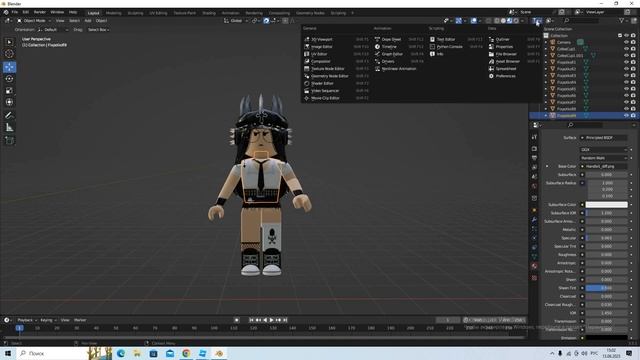Select the Transform tool
Viewport: 640px width, 360px height.
click(x=9, y=102)
